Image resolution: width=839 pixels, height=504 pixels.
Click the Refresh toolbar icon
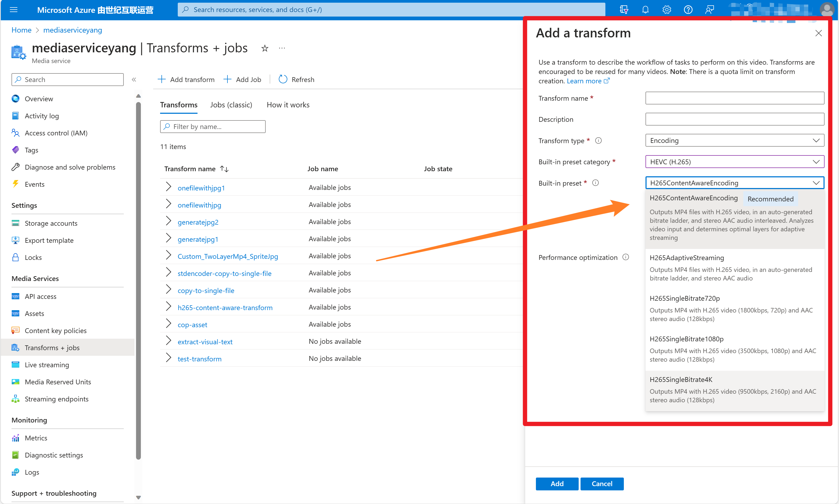(283, 80)
